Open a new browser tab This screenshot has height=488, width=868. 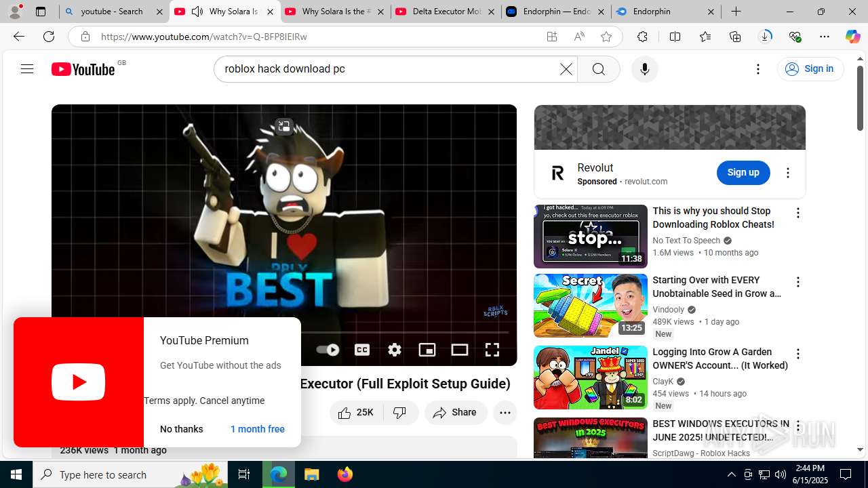pos(736,12)
